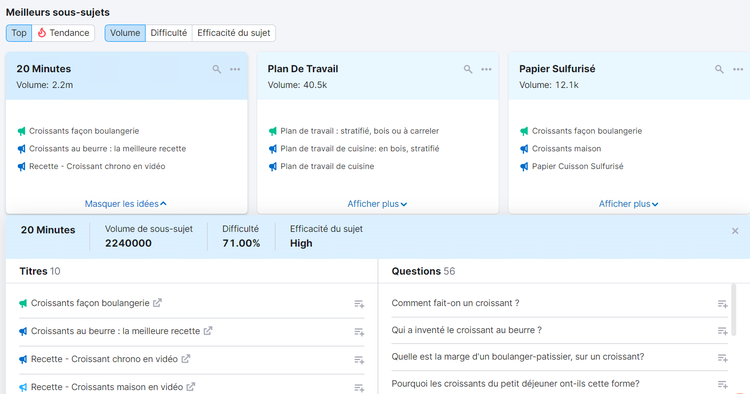Sort sub-topics by Efficacité du sujet
The height and width of the screenshot is (394, 750).
[234, 33]
